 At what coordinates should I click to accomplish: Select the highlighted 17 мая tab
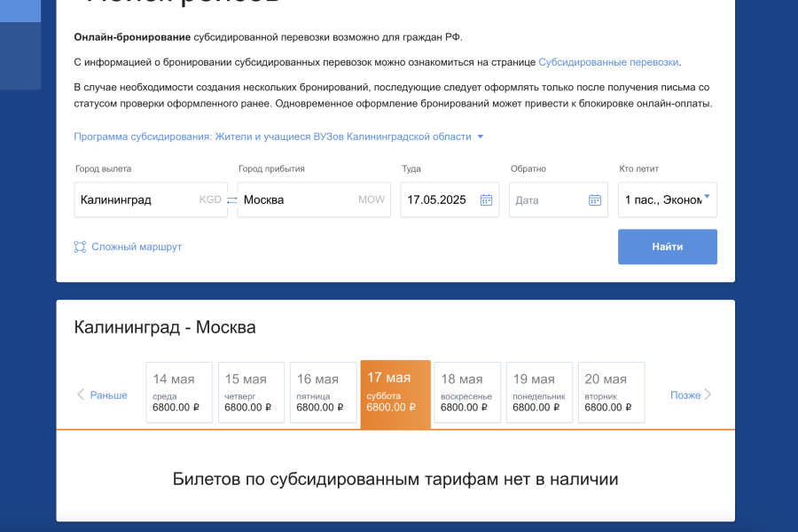pos(394,391)
